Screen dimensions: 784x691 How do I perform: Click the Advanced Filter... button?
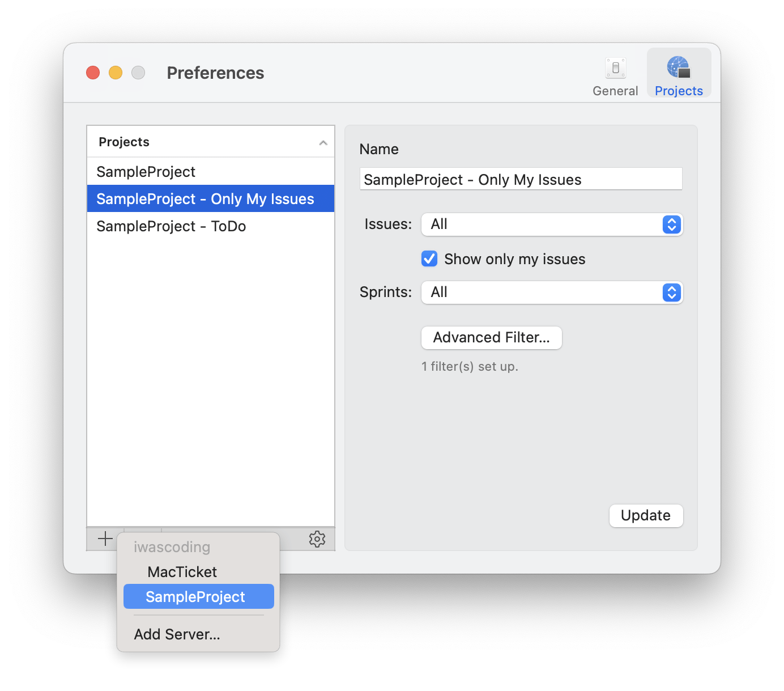point(492,338)
